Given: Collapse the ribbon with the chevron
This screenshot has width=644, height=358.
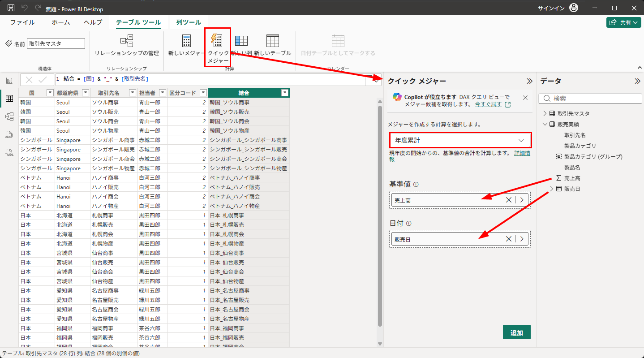Looking at the screenshot, I should [639, 68].
